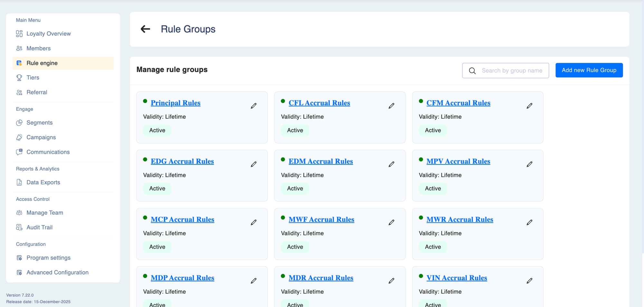Click the Communications chat icon
This screenshot has width=644, height=307.
[x=19, y=152]
